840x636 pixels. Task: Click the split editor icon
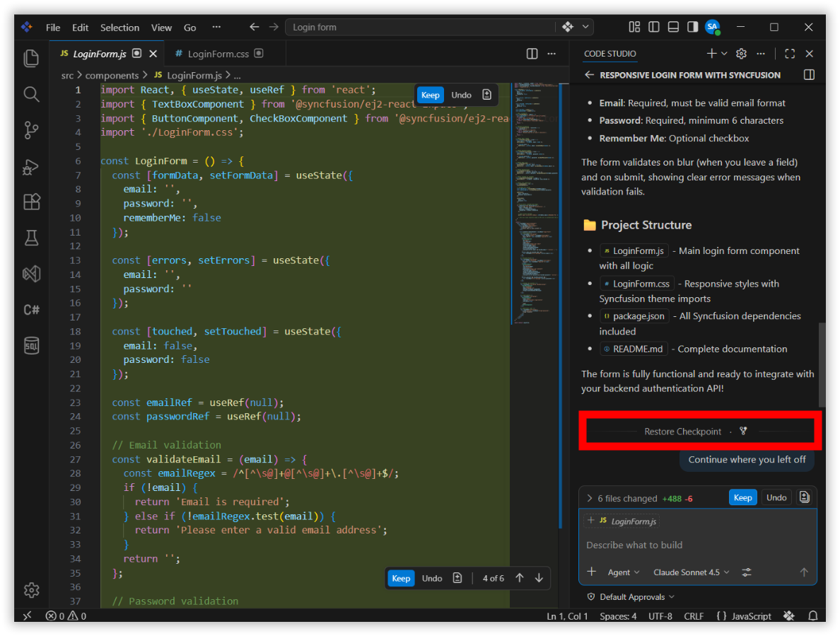click(x=532, y=54)
